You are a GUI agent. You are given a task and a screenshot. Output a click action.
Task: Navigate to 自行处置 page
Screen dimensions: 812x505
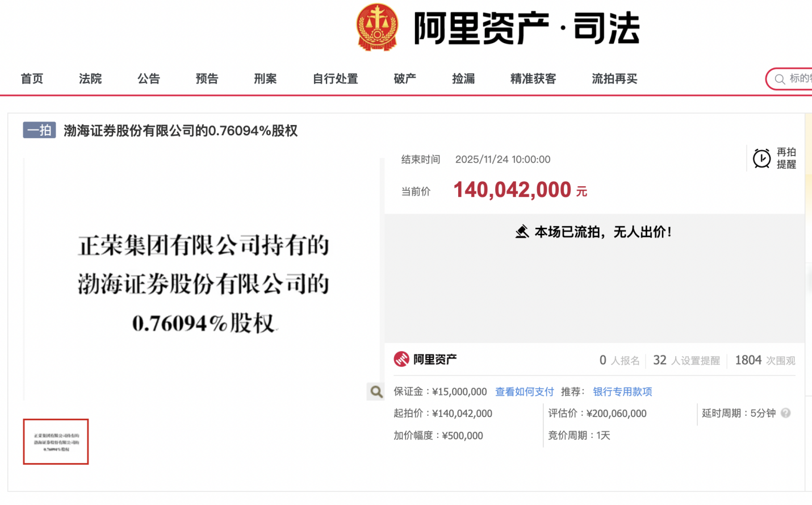coord(335,79)
